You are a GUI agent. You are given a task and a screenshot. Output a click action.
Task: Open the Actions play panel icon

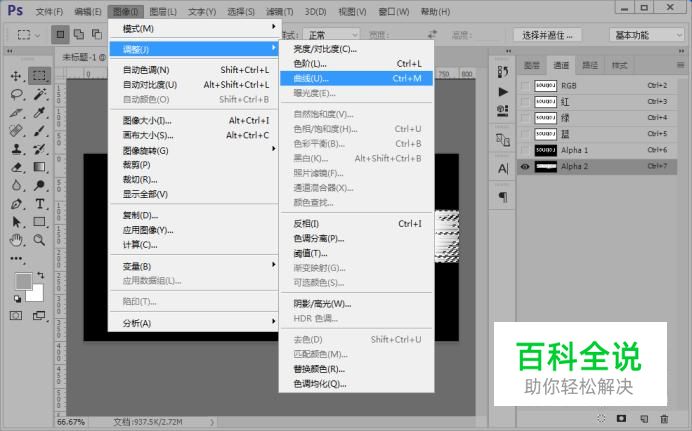pos(503,92)
